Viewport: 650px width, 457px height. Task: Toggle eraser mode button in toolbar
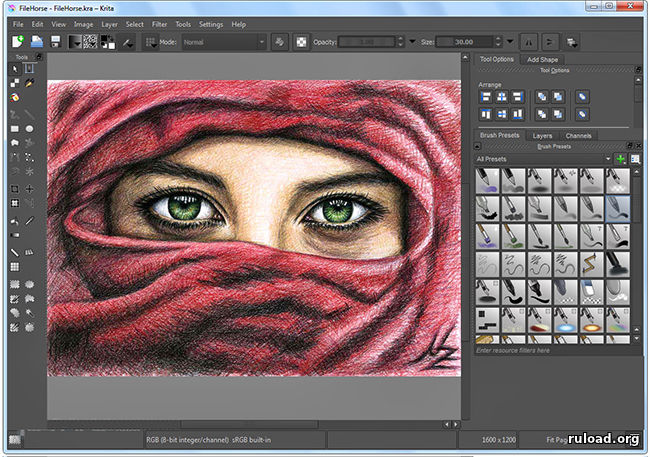pos(279,42)
